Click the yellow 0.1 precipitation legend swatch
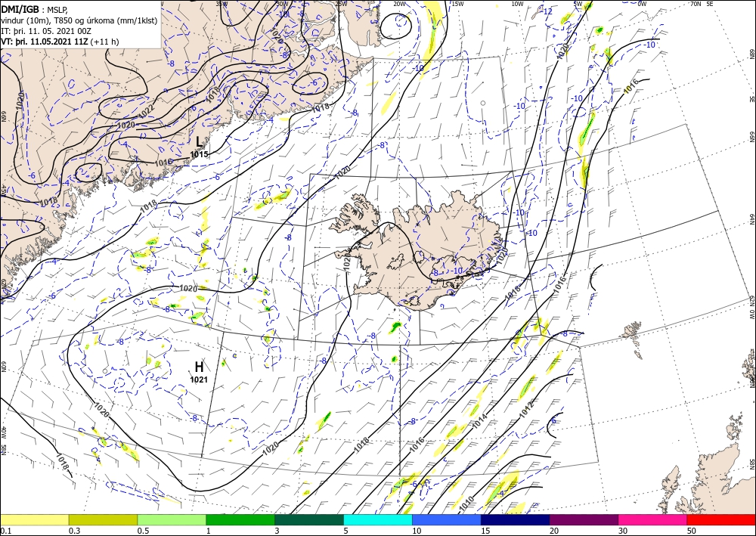Viewport: 756px width, 536px height. point(34,519)
